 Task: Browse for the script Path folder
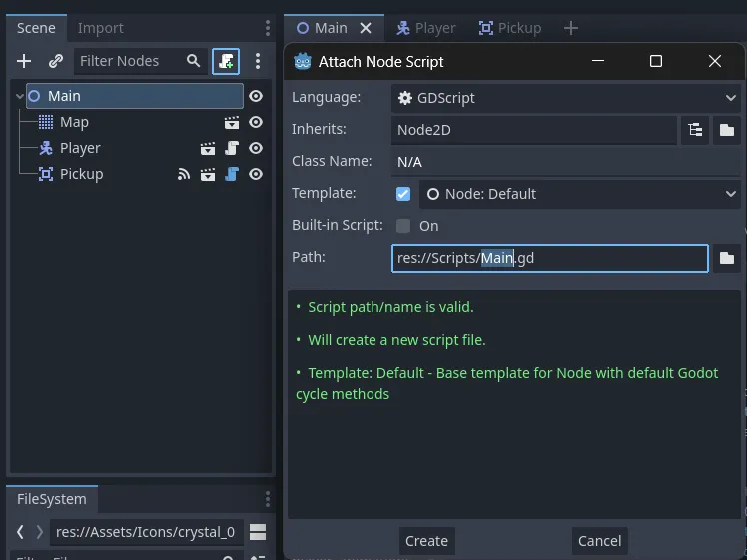click(726, 258)
